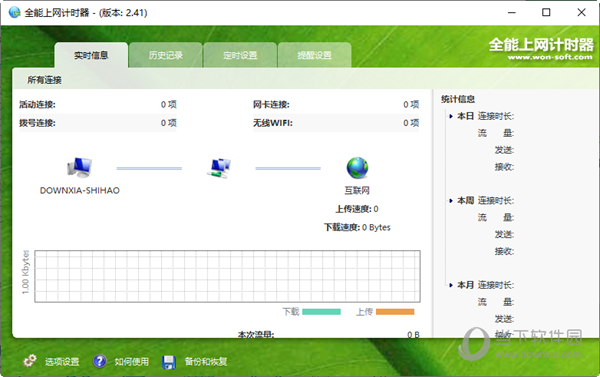Click the traffic graph area

pyautogui.click(x=227, y=276)
